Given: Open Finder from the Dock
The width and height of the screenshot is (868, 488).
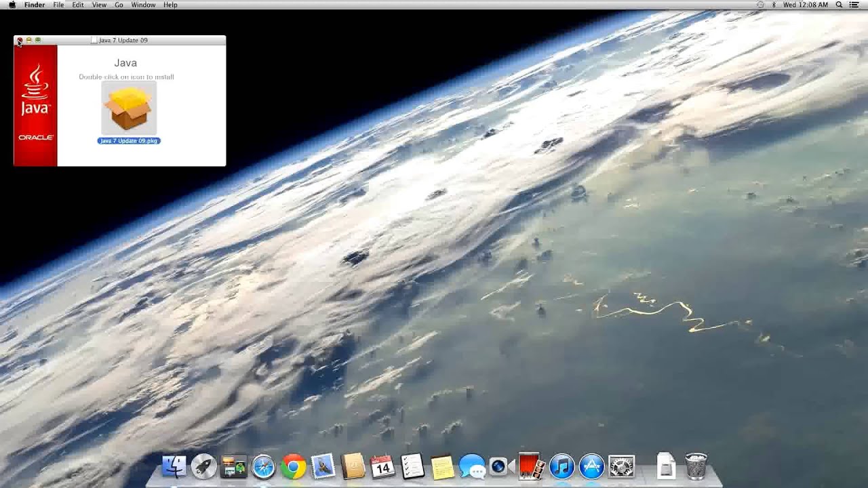Looking at the screenshot, I should [x=174, y=466].
